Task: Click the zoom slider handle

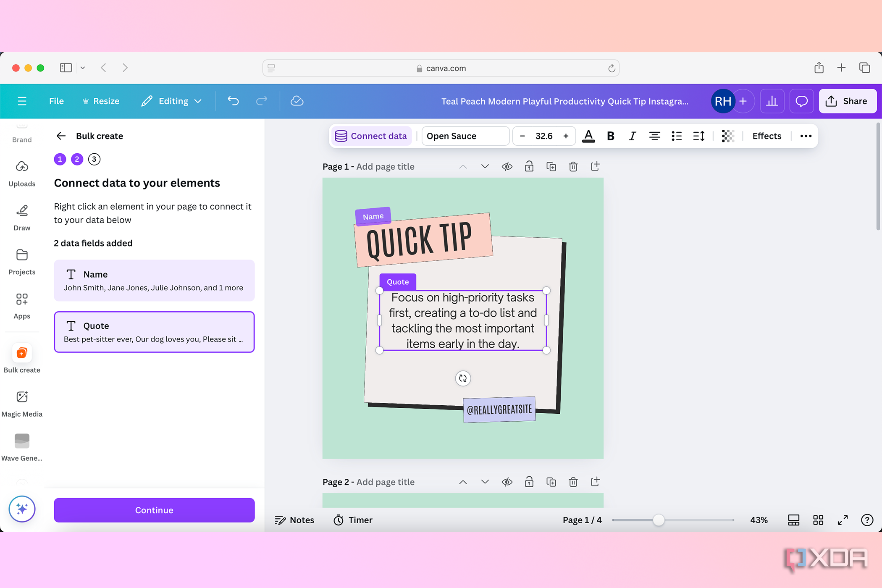Action: (659, 520)
